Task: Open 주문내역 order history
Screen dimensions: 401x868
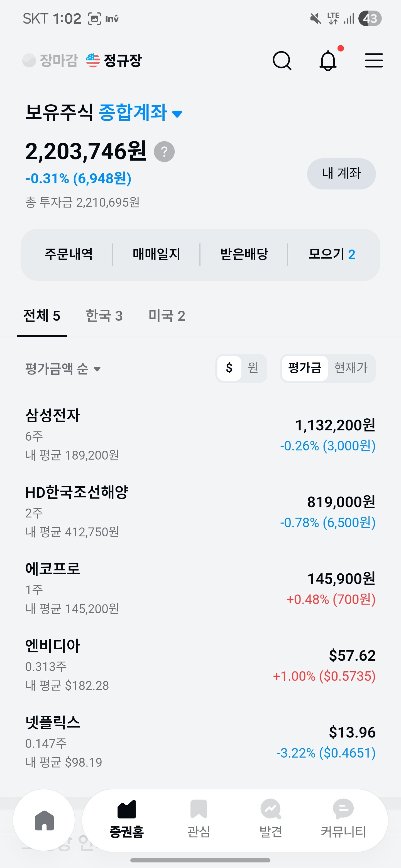Action: [69, 254]
